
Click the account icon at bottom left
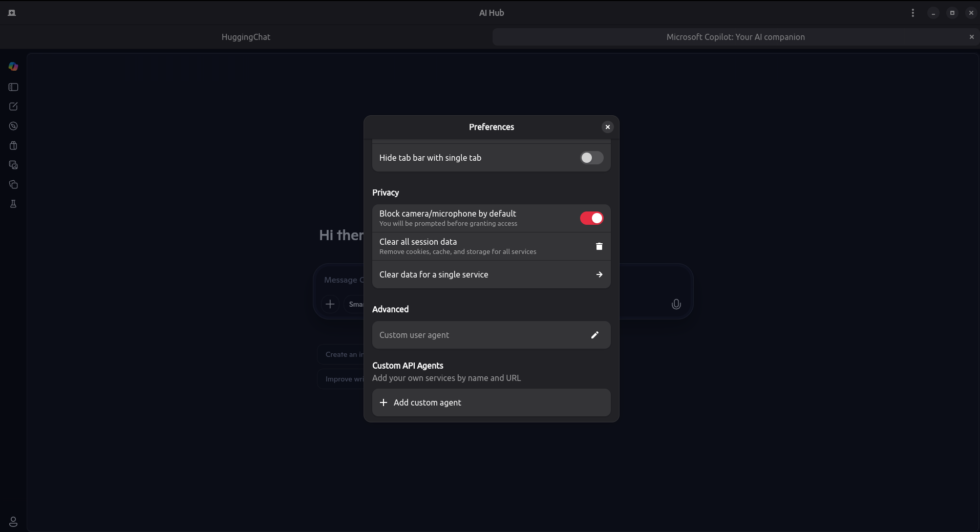[x=13, y=522]
